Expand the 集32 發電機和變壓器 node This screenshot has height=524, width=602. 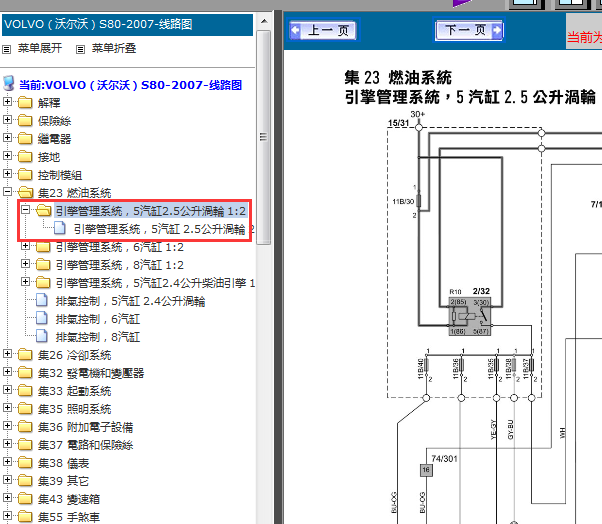pos(7,372)
